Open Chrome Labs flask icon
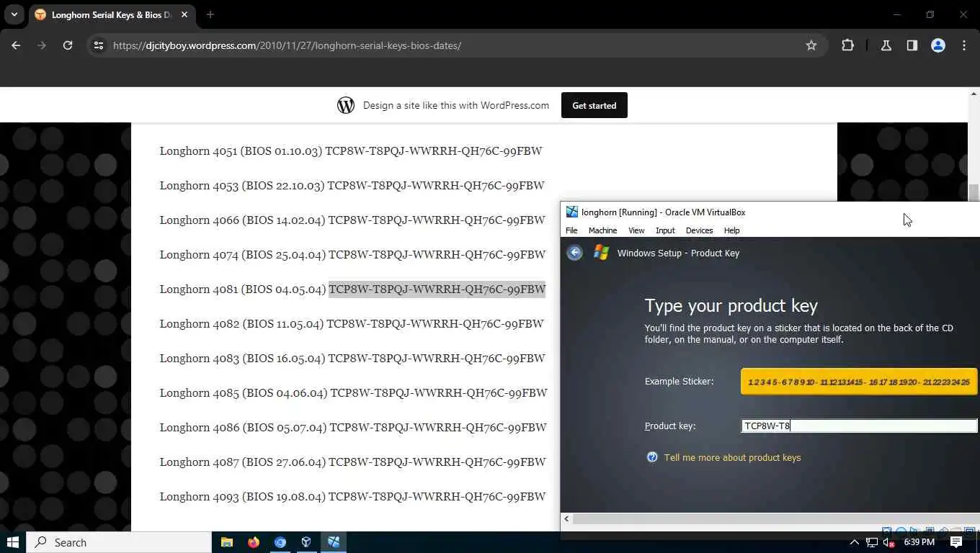The height and width of the screenshot is (553, 980). pos(886,45)
